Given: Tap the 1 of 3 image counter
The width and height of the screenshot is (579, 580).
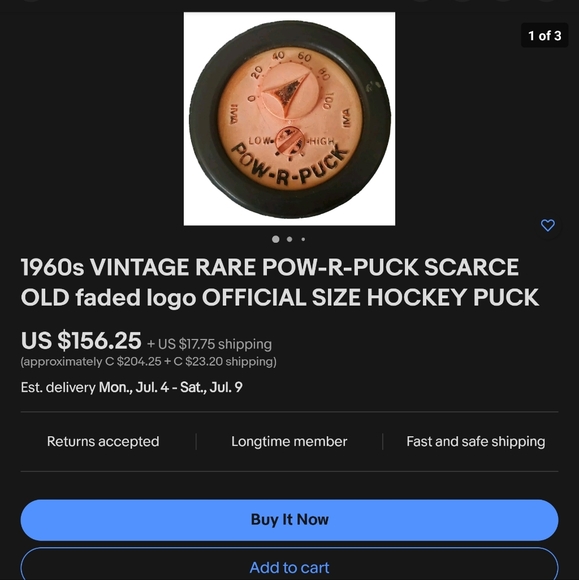Looking at the screenshot, I should (544, 36).
